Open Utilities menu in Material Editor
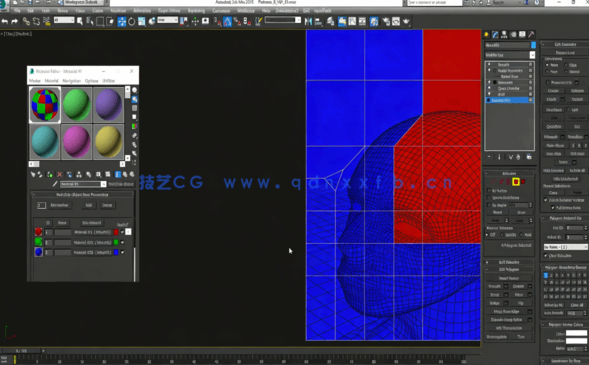 click(109, 81)
